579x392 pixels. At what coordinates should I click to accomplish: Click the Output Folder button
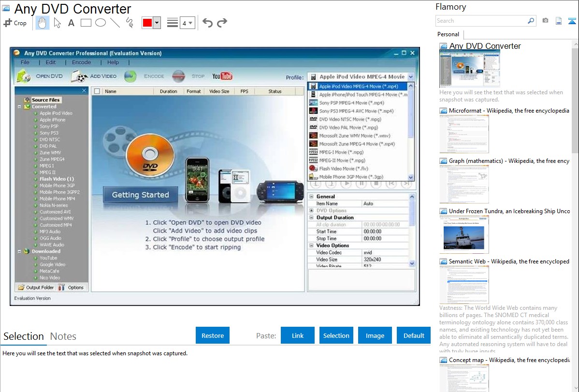[x=36, y=288]
